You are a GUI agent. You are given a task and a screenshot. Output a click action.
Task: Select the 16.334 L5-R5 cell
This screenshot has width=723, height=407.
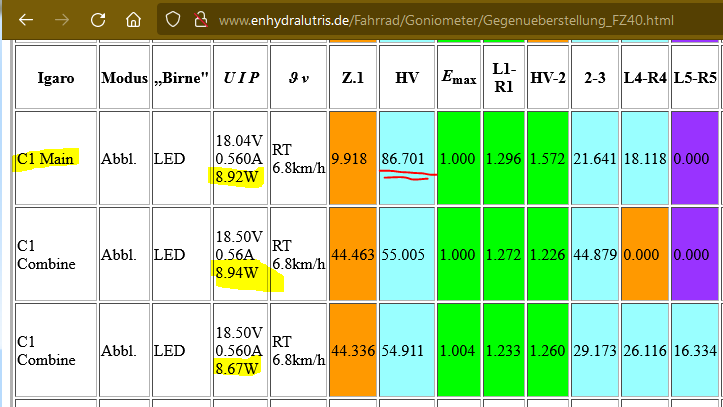tap(695, 350)
